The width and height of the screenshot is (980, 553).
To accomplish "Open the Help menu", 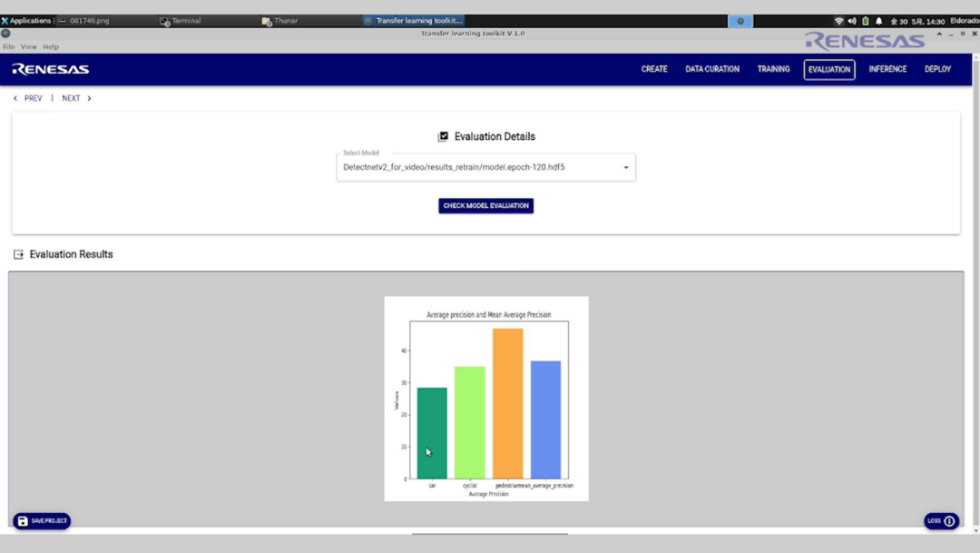I will point(51,46).
